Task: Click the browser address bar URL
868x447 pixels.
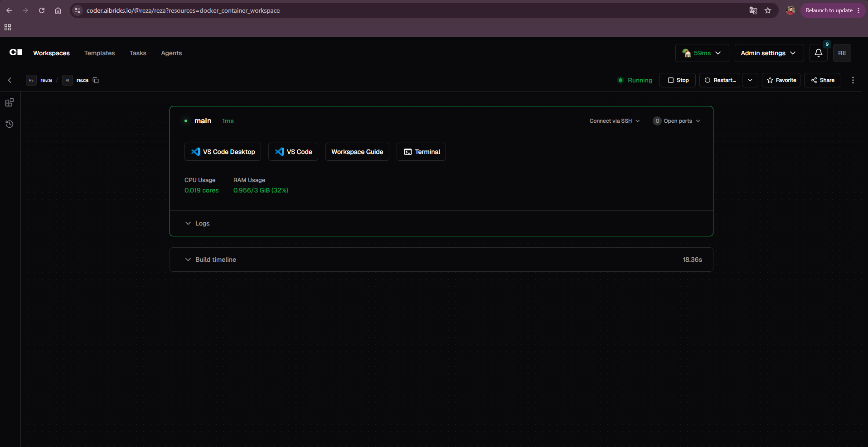Action: (x=183, y=10)
